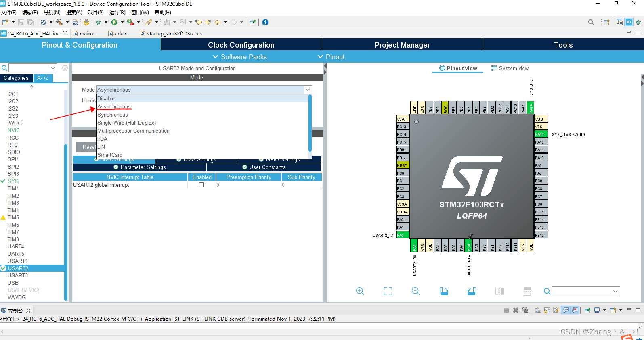Click Clear console icon

[537, 310]
